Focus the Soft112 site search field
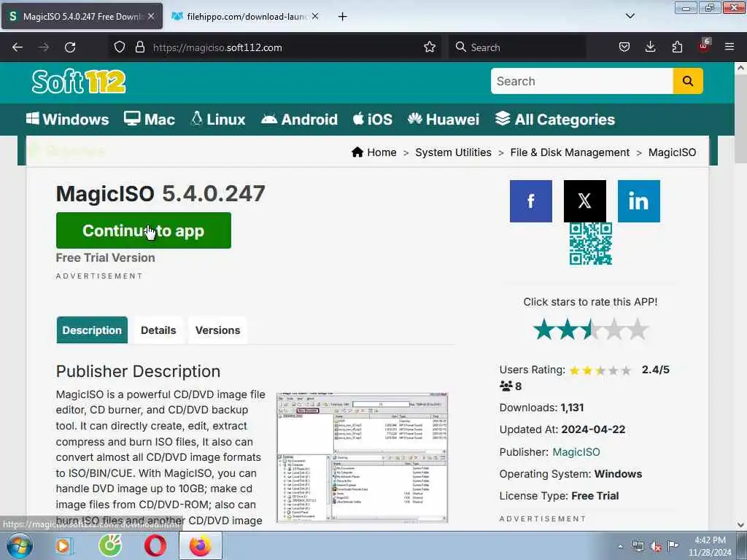This screenshot has height=560, width=747. [x=581, y=81]
